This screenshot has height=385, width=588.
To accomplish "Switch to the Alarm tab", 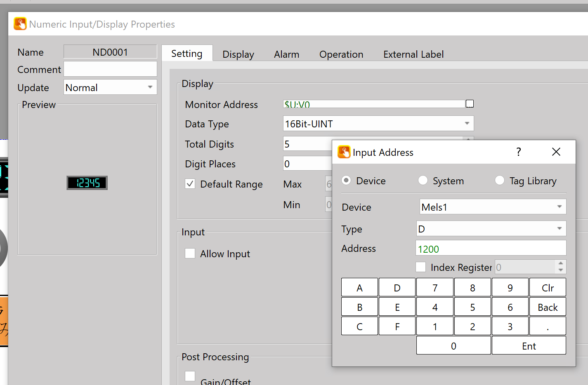I will [286, 54].
